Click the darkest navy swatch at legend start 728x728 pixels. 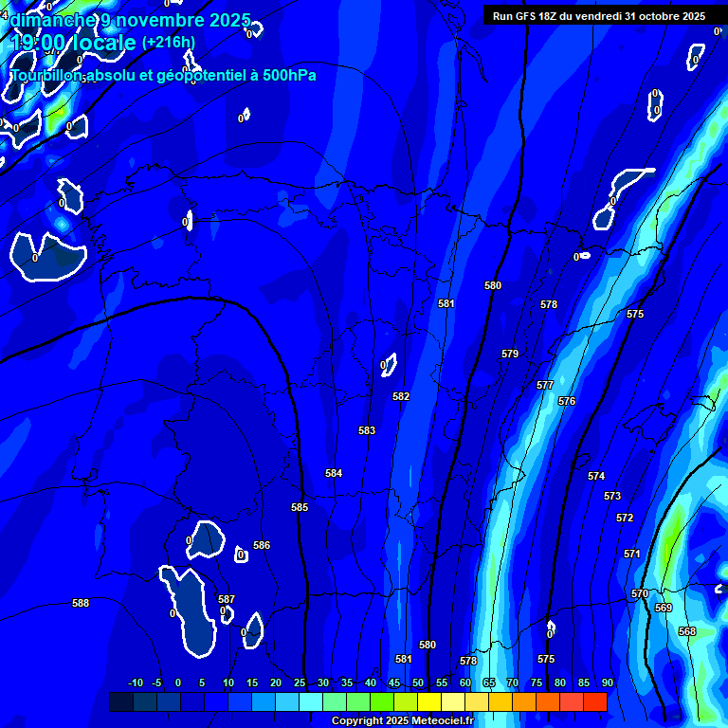tap(120, 701)
